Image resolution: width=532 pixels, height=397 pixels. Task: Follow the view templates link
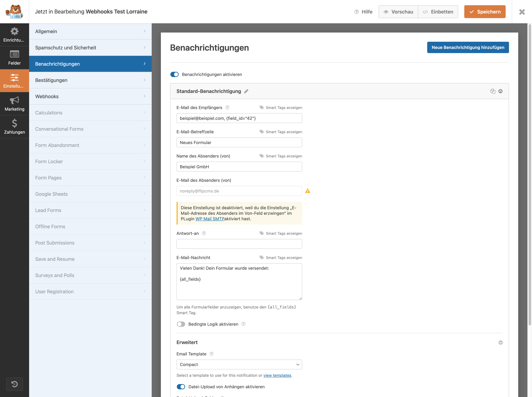(x=277, y=375)
